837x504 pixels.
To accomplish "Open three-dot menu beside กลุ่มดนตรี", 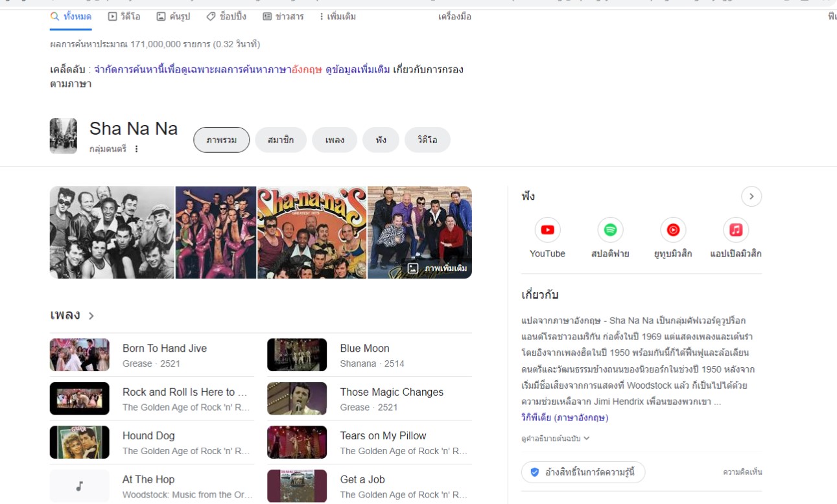I will (x=136, y=149).
